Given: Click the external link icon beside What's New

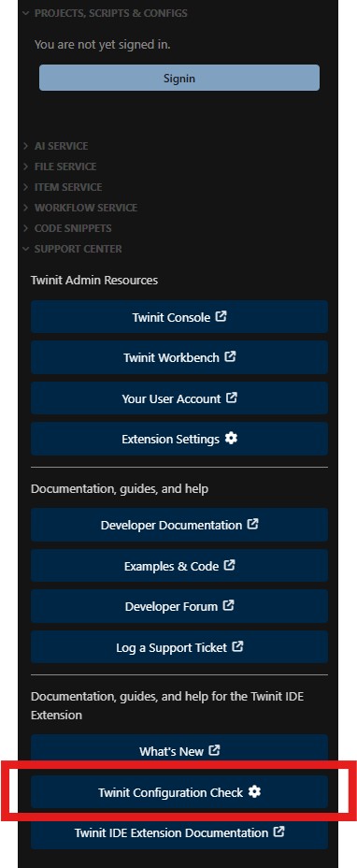Looking at the screenshot, I should [x=214, y=751].
